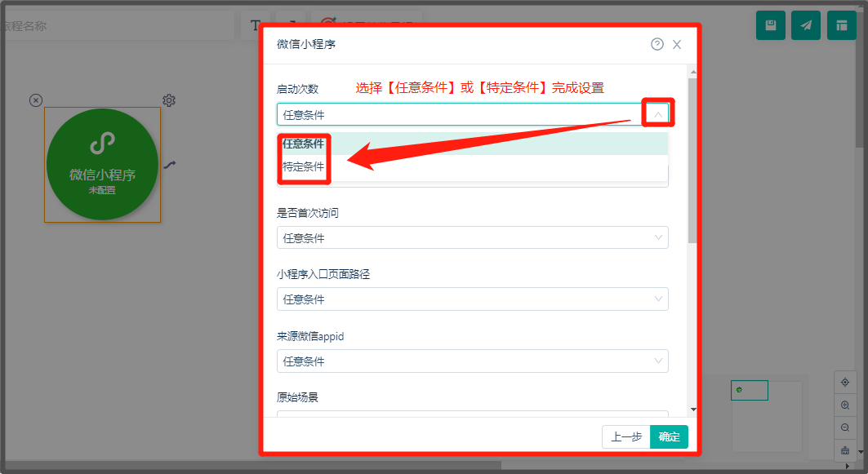868x474 pixels.
Task: Click the node connector arrow icon
Action: pyautogui.click(x=170, y=164)
